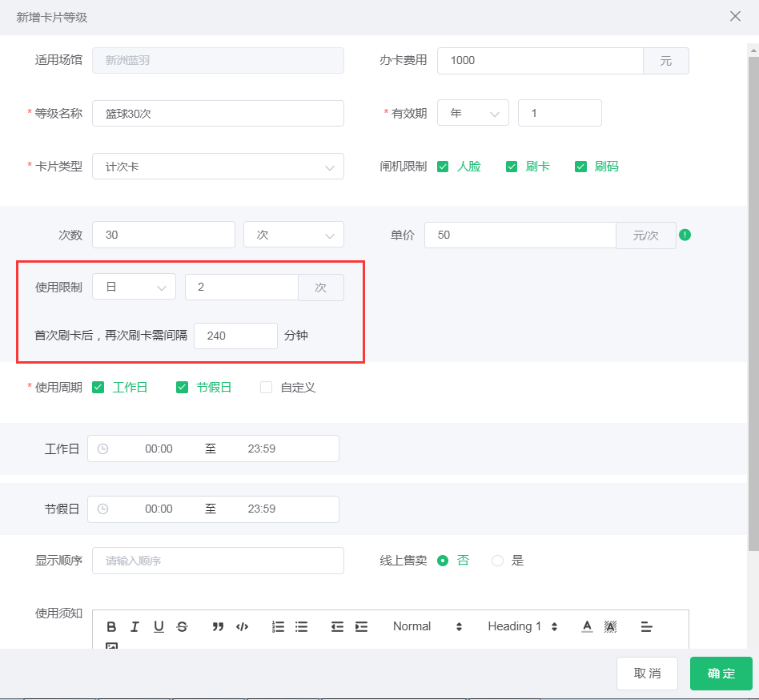Open the 卡片类型 dropdown
The image size is (759, 700).
coord(218,167)
